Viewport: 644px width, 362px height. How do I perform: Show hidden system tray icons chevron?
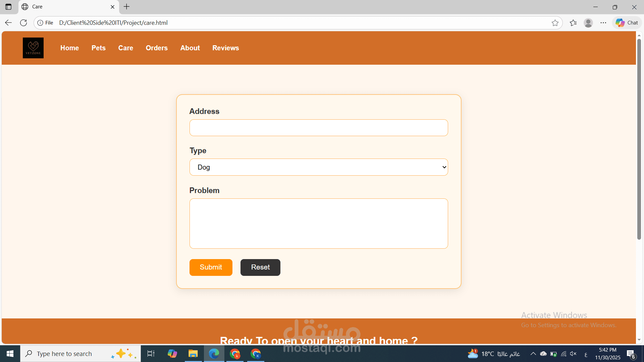point(533,354)
